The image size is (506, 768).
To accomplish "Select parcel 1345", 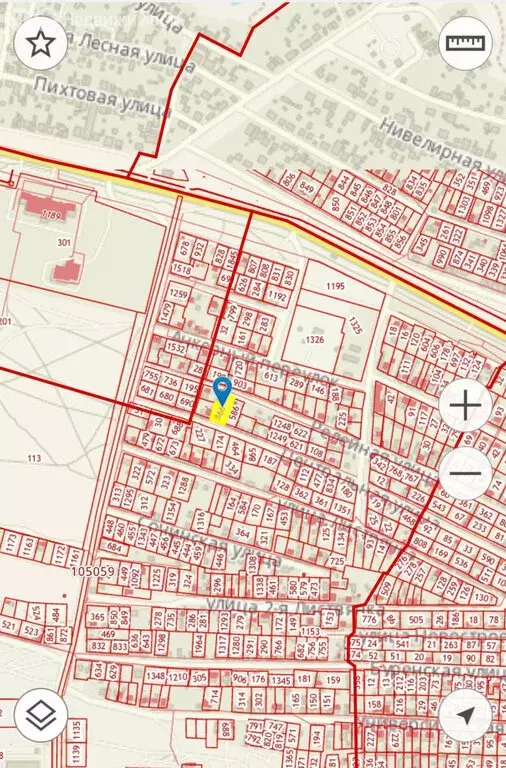I will coord(281,680).
